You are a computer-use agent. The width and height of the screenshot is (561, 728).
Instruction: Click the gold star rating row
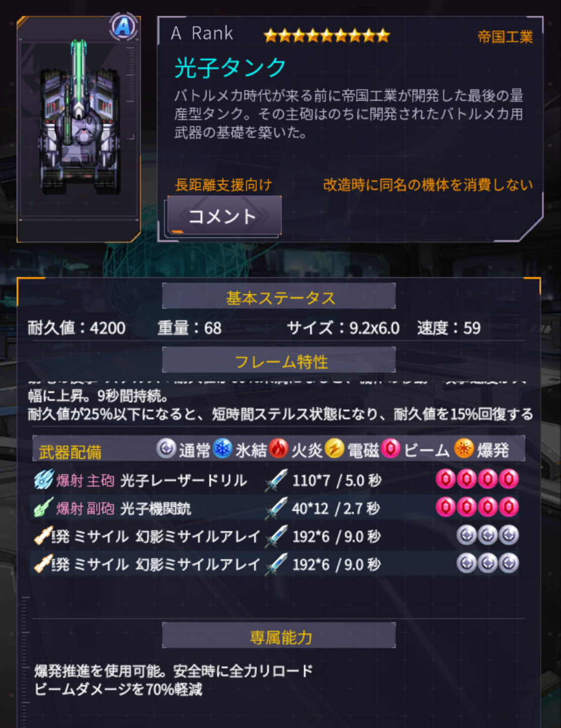tap(326, 35)
